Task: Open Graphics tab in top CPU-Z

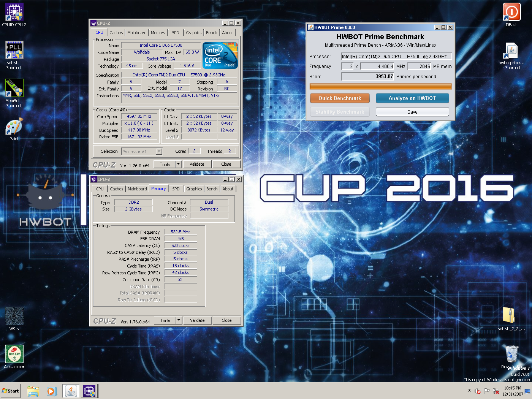Action: [194, 33]
